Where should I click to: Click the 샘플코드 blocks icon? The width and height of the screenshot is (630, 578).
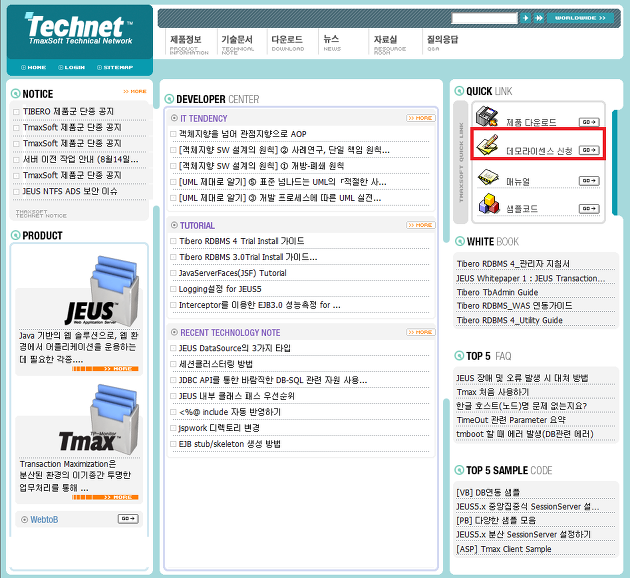pyautogui.click(x=489, y=204)
